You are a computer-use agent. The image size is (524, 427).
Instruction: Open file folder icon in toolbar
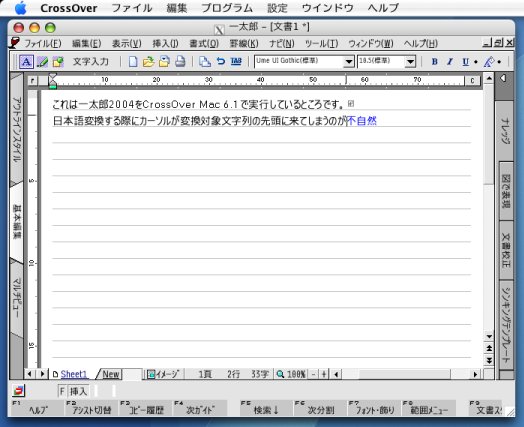click(148, 62)
